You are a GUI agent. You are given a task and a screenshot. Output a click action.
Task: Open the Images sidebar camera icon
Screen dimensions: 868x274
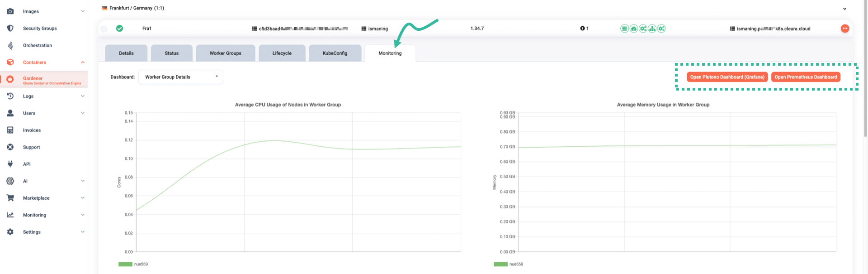click(10, 11)
